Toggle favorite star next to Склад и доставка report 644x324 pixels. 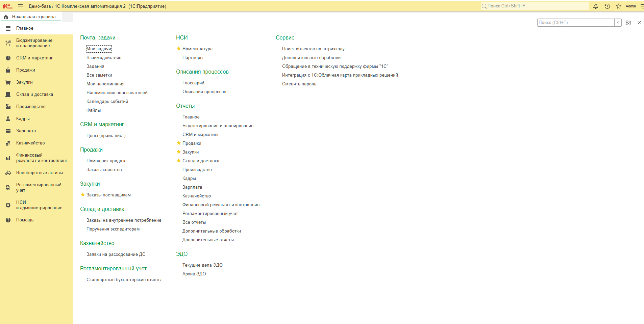179,161
